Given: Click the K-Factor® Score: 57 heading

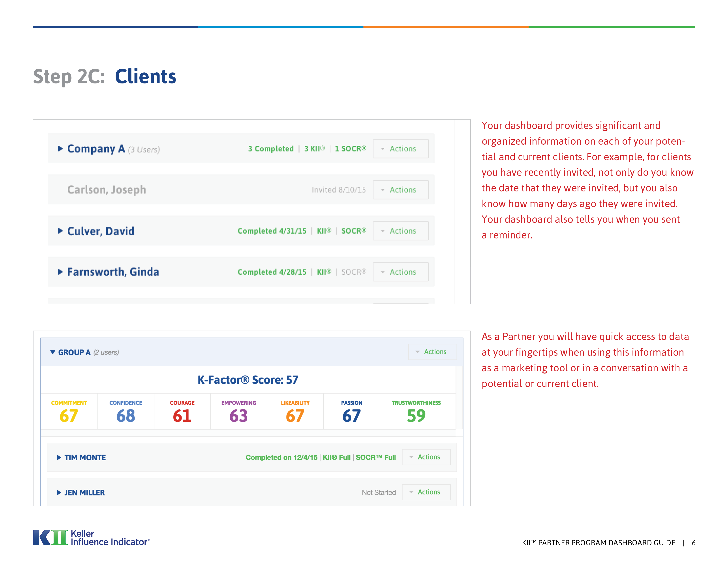Looking at the screenshot, I should pos(248,380).
